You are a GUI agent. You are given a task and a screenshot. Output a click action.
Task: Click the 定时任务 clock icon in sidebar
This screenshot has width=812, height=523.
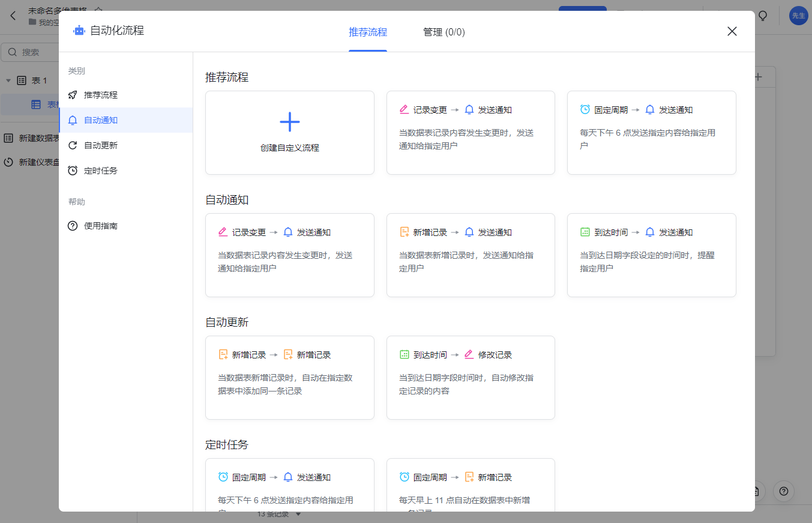(x=73, y=171)
